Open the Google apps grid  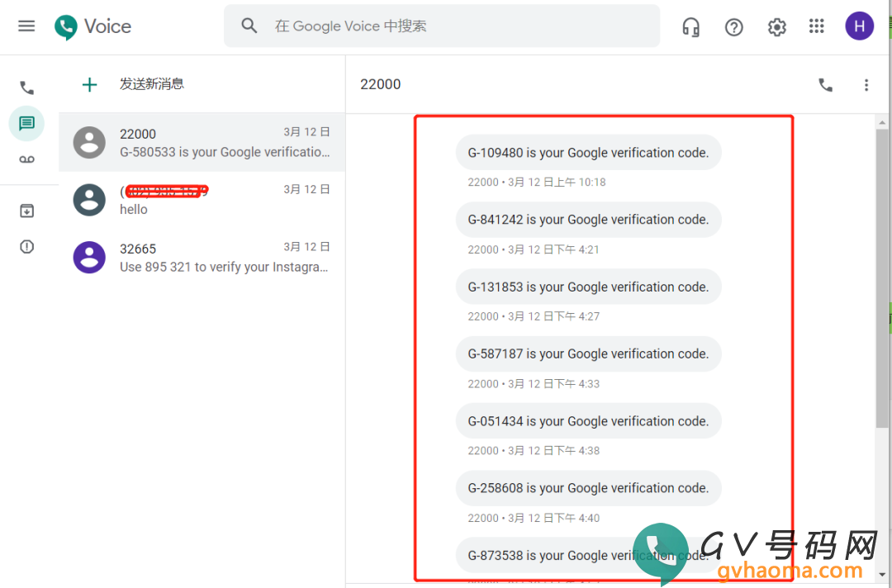pyautogui.click(x=816, y=26)
